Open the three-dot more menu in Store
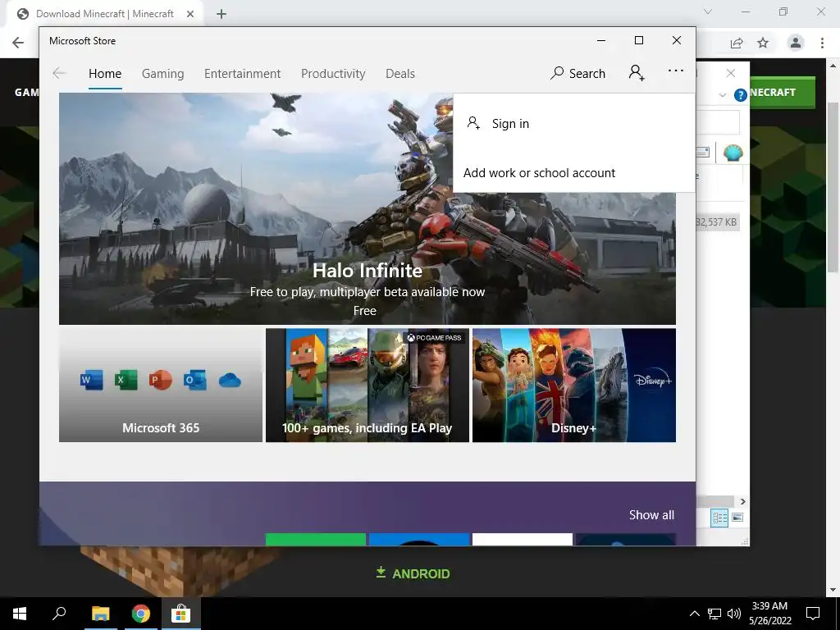The image size is (840, 630). 676,71
